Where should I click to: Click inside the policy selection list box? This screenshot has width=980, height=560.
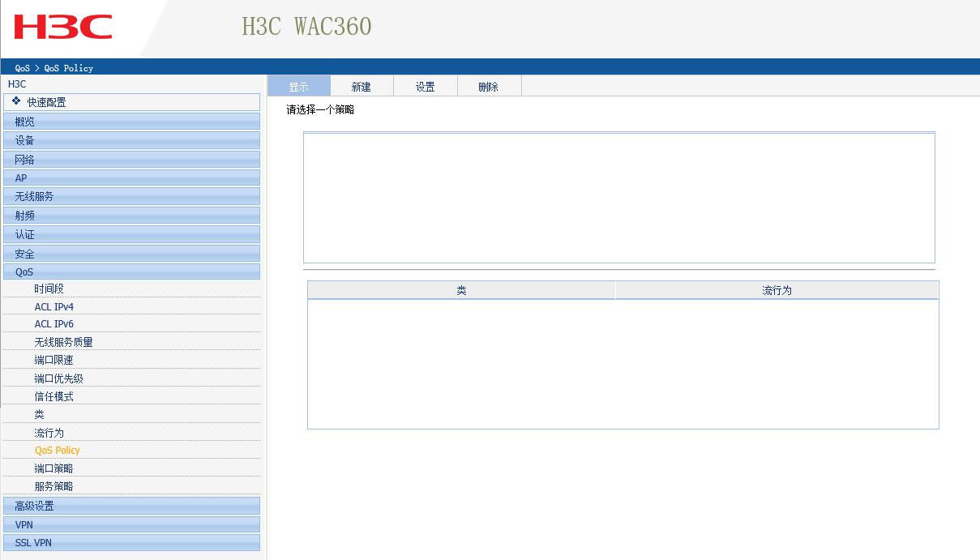(x=619, y=198)
